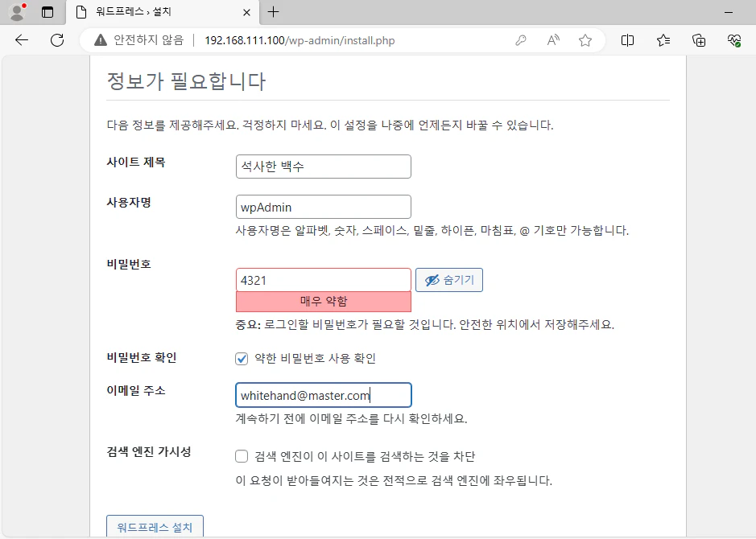Click the 비밀번호 input field
Viewport: 756px width, 539px height.
tap(324, 280)
